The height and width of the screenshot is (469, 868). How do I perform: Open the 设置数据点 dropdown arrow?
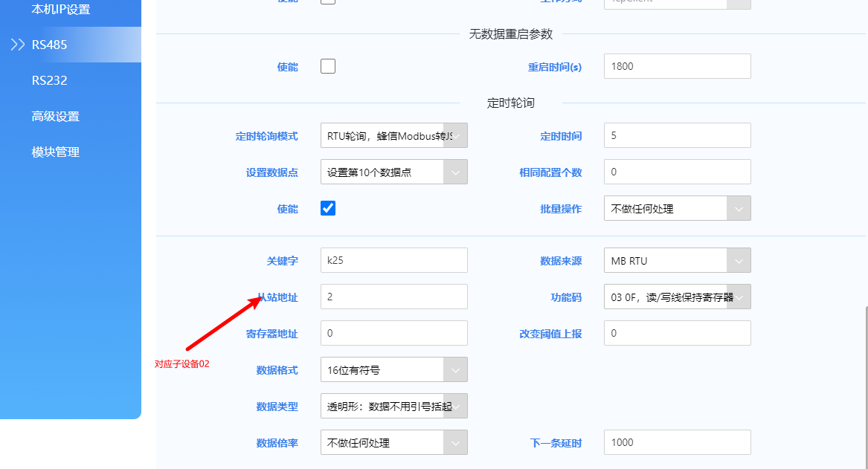(x=455, y=172)
